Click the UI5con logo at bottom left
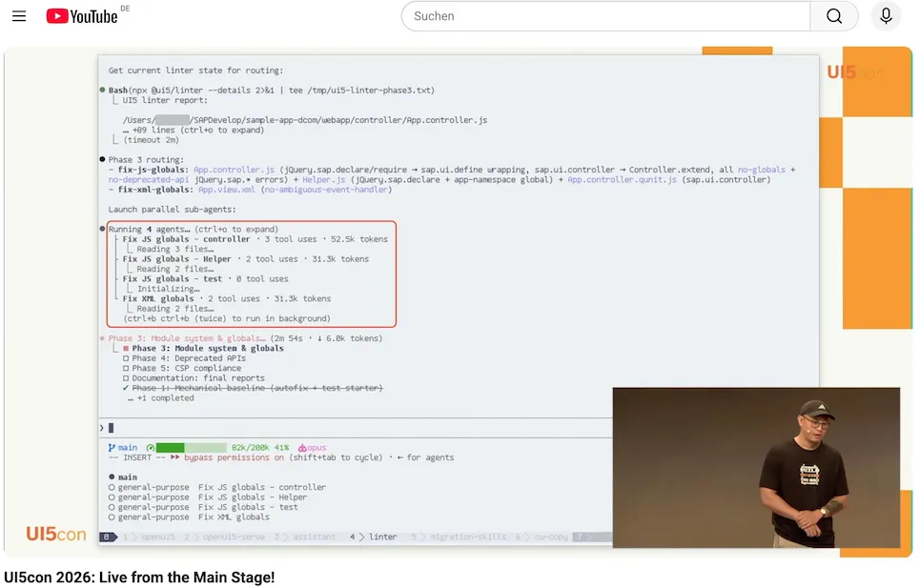 click(x=55, y=534)
